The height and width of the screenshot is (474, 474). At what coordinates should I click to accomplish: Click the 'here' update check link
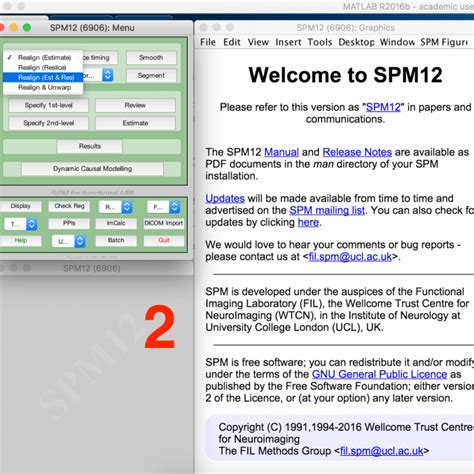[x=308, y=222]
